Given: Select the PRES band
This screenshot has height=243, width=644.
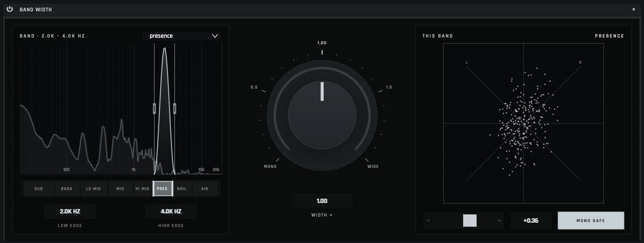Looking at the screenshot, I should point(163,189).
